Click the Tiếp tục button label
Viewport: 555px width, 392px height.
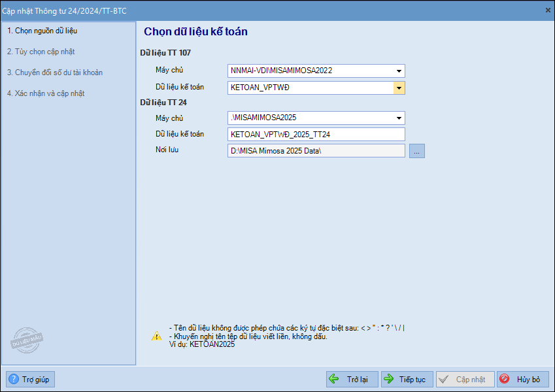[412, 380]
